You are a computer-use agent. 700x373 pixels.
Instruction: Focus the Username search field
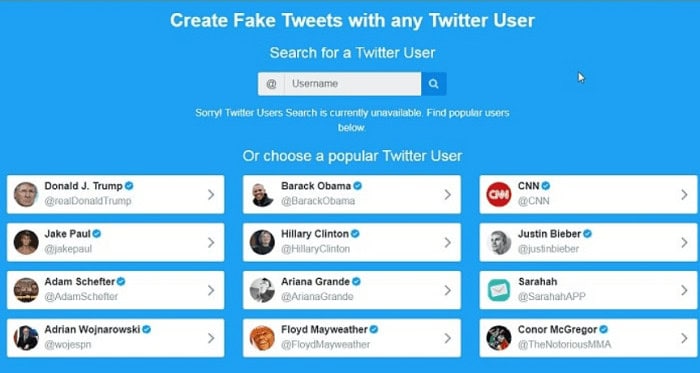pyautogui.click(x=353, y=84)
